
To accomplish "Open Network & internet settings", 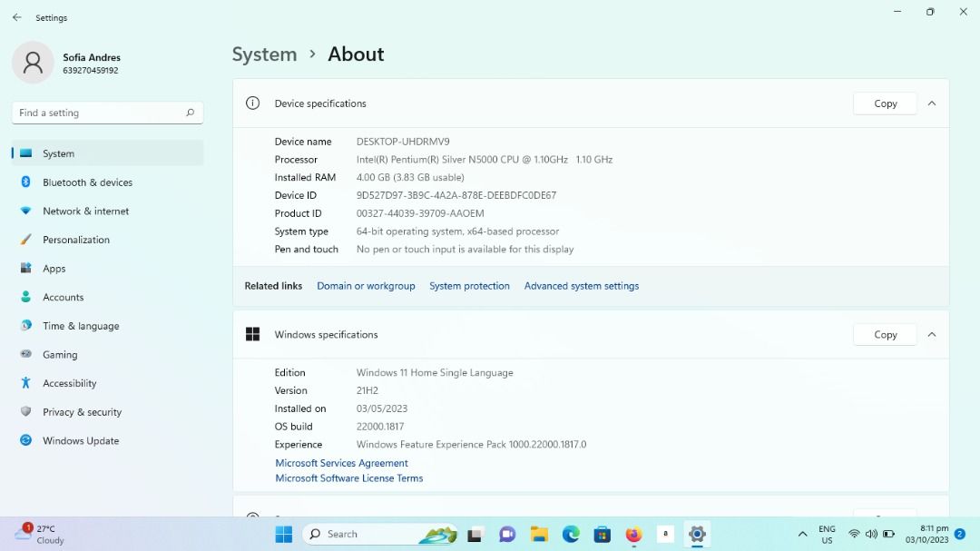I will pos(85,211).
